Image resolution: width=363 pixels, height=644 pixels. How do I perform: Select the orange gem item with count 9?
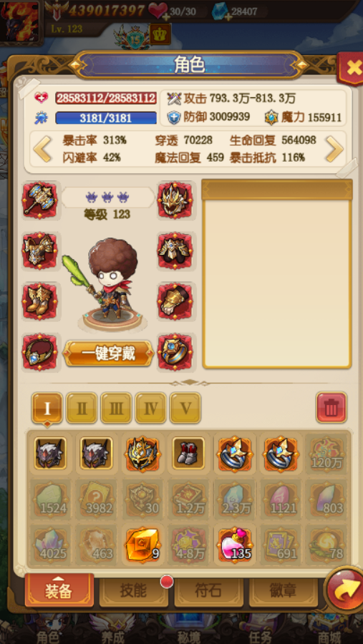[142, 545]
